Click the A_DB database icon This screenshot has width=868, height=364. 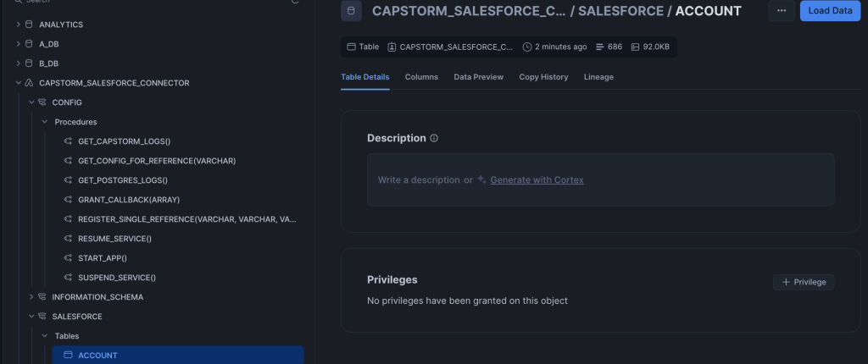pyautogui.click(x=30, y=44)
